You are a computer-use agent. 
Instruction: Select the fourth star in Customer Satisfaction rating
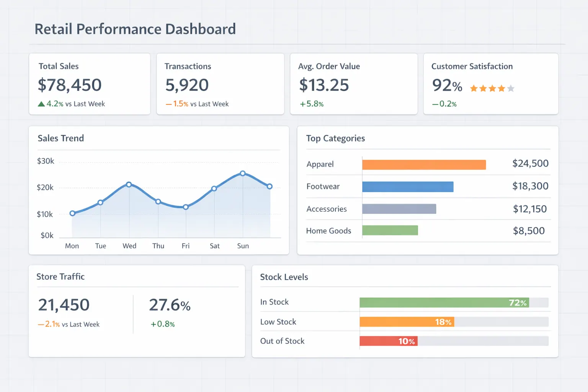click(501, 88)
